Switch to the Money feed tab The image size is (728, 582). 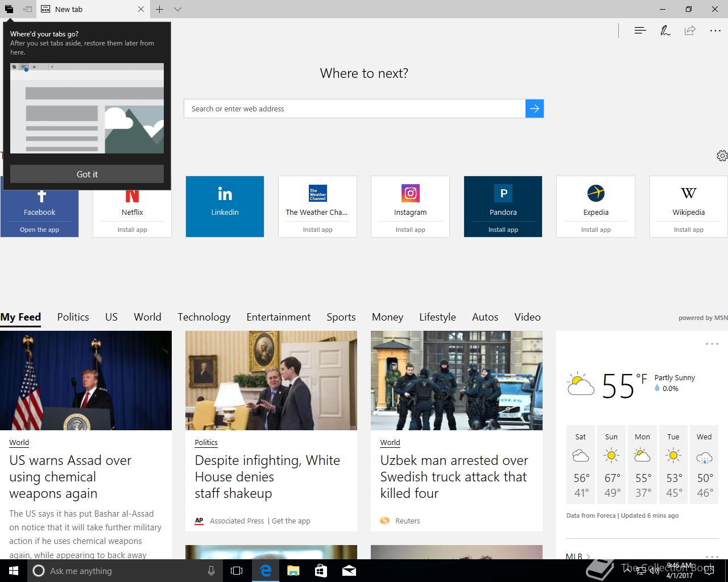pyautogui.click(x=387, y=317)
